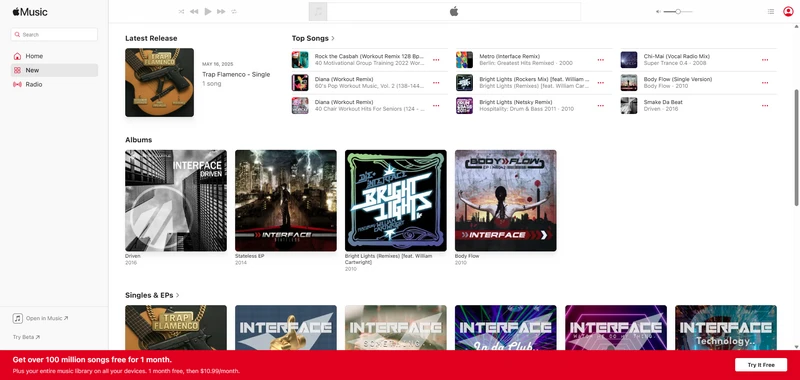Viewport: 800px width, 380px height.
Task: Expand Singles & EPs section chevron
Action: click(178, 295)
